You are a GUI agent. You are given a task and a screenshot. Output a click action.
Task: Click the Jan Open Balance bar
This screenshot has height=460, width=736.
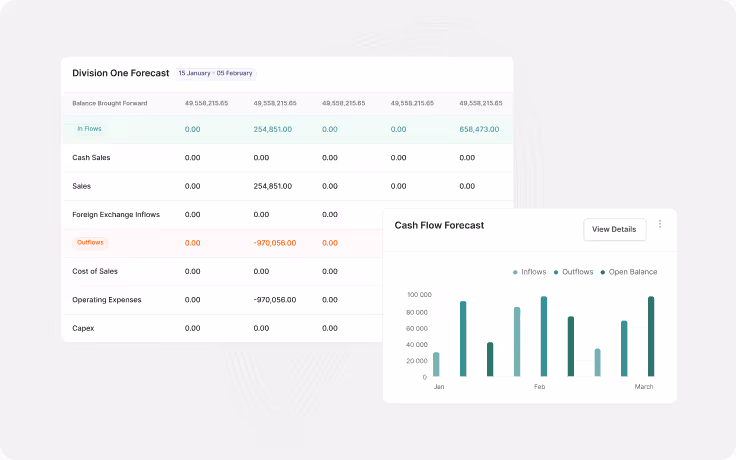(490, 359)
